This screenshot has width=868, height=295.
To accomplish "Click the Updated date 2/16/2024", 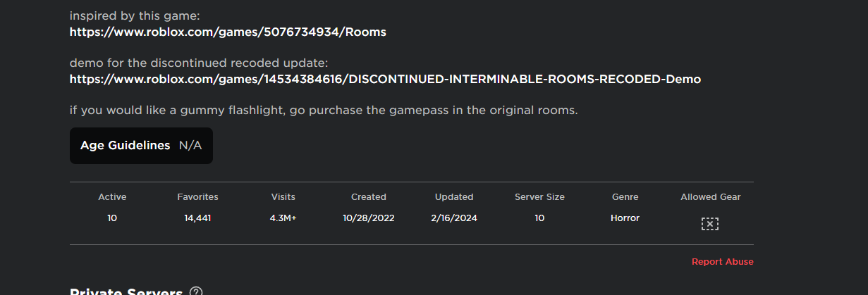I will click(454, 218).
